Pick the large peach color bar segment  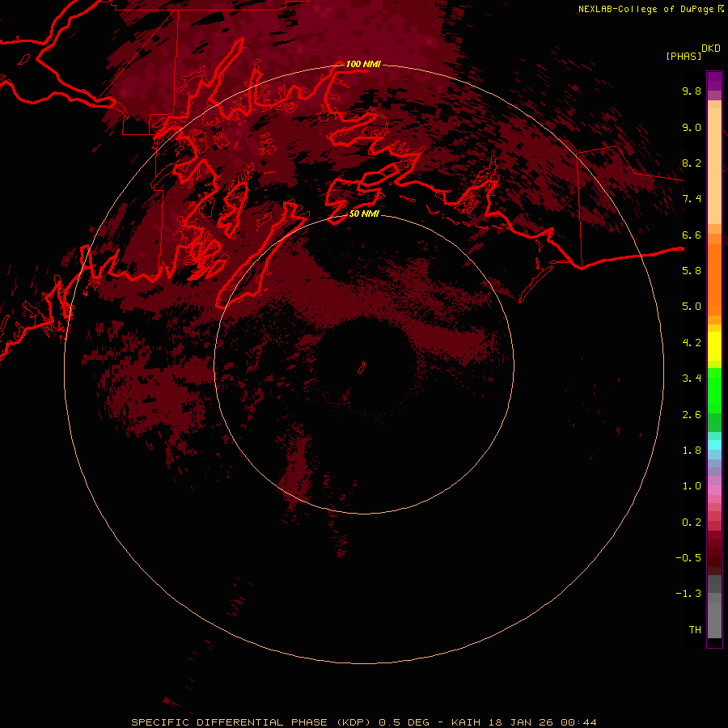pyautogui.click(x=714, y=166)
